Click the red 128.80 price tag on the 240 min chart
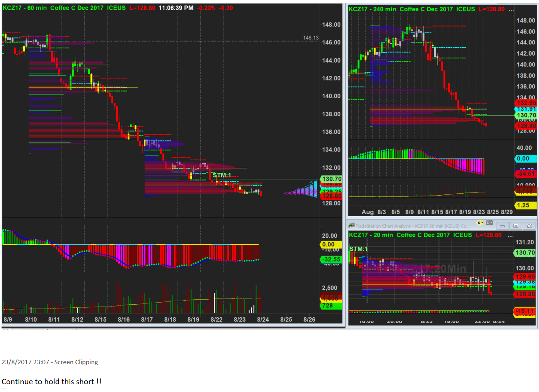Viewport: 539px width, 392px height. point(526,126)
